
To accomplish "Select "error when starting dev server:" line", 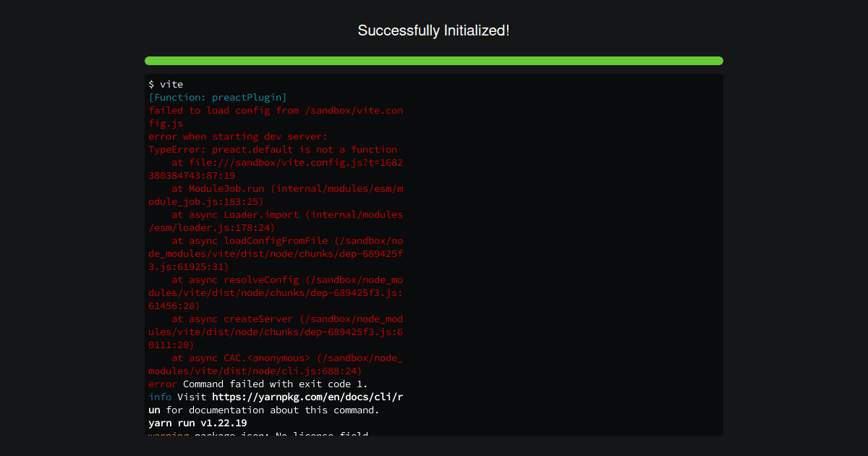I will pyautogui.click(x=238, y=137).
